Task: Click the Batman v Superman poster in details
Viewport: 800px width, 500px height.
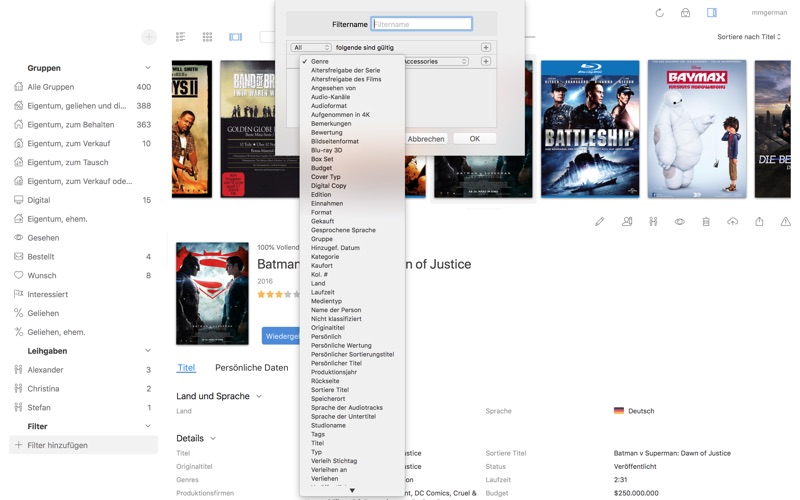Action: [212, 293]
